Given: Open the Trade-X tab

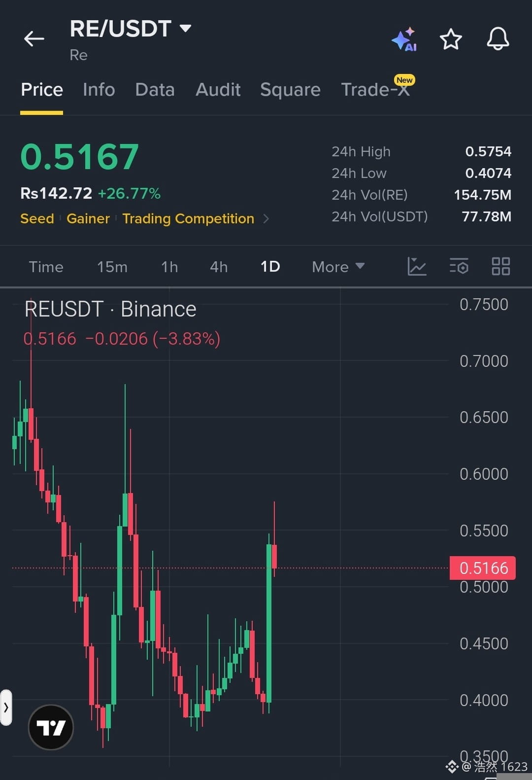Looking at the screenshot, I should click(x=375, y=89).
